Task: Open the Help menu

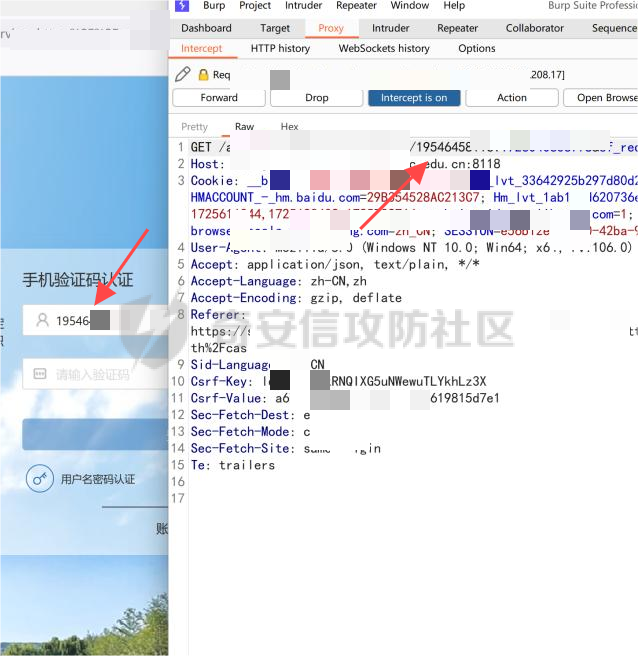Action: tap(454, 5)
